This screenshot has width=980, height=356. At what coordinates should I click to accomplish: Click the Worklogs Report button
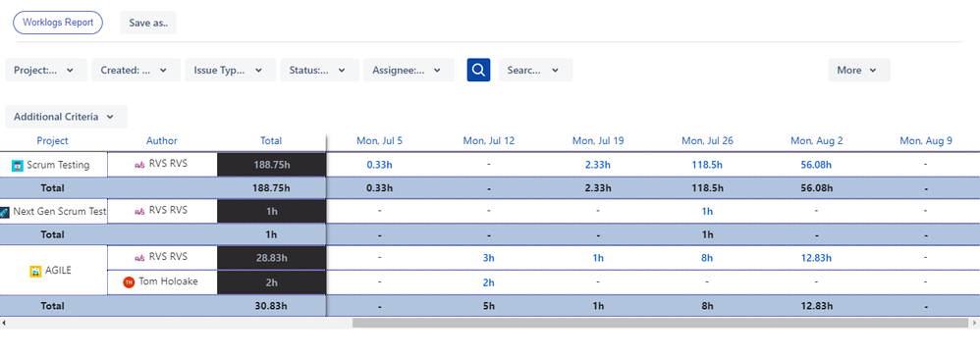tap(58, 23)
